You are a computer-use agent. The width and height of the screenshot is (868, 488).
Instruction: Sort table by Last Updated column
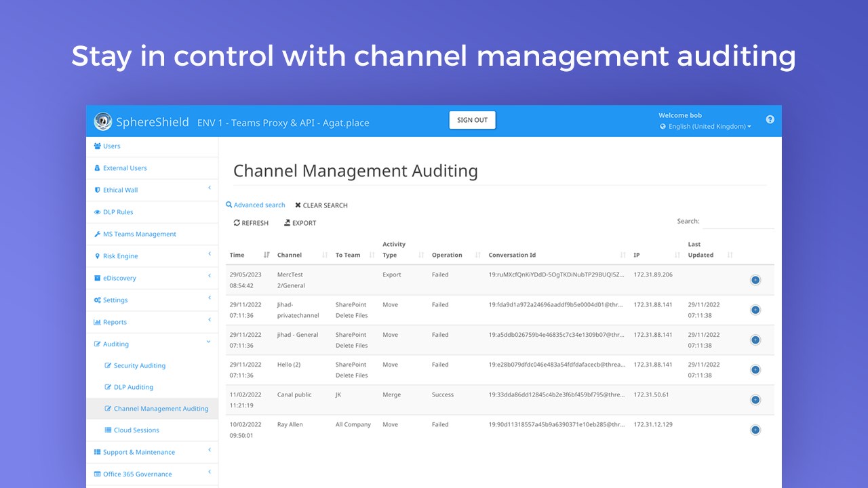730,256
